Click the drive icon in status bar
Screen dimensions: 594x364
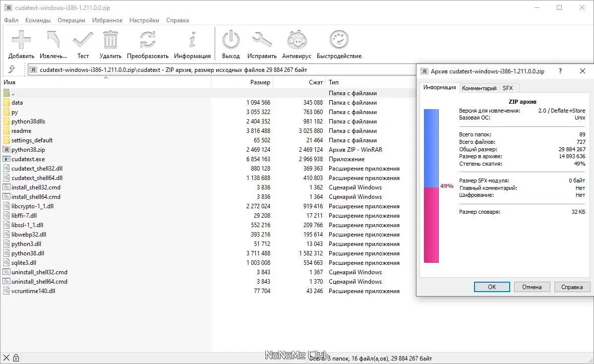[x=6, y=358]
